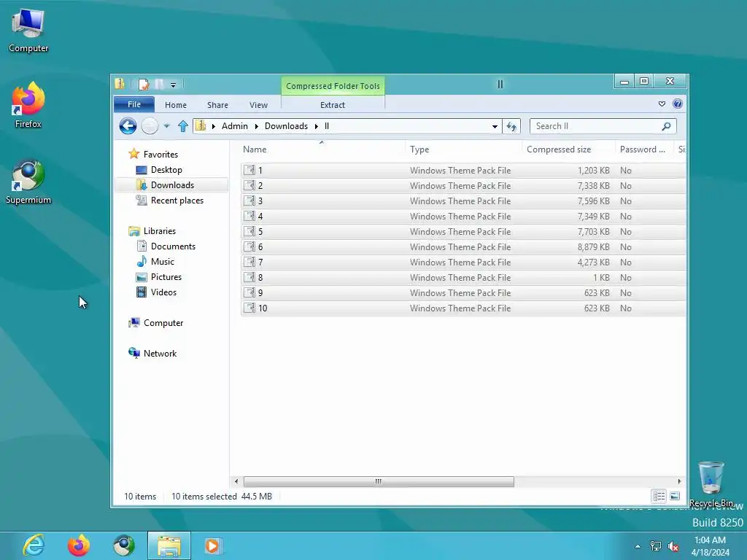
Task: Click the theme pack icon of file 10
Action: point(249,308)
